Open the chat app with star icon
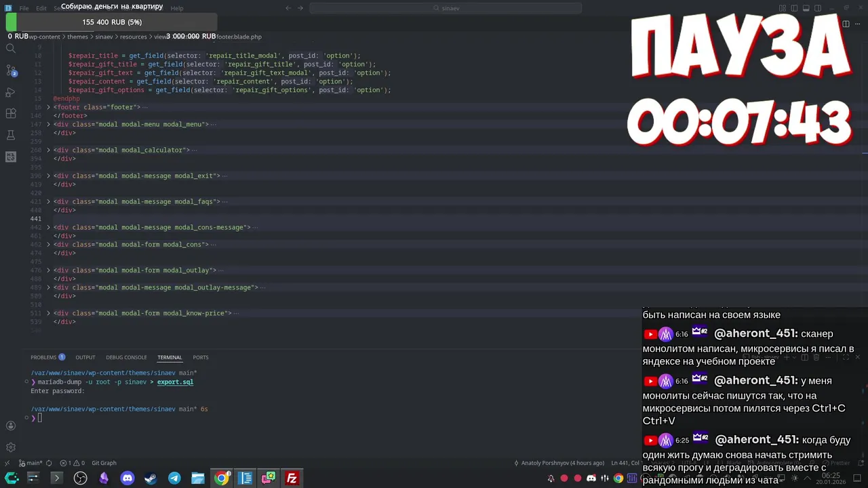Viewport: 868px width, 488px height. [269, 479]
